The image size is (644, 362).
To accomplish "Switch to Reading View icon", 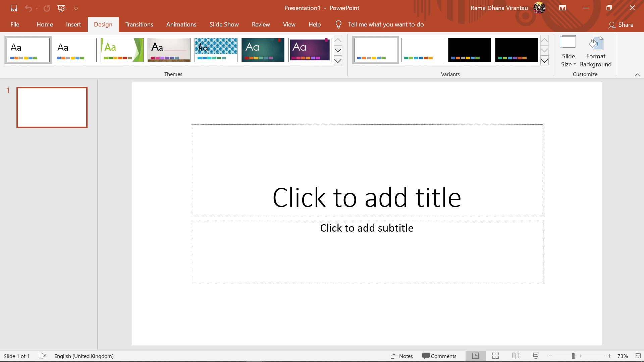I will click(516, 356).
